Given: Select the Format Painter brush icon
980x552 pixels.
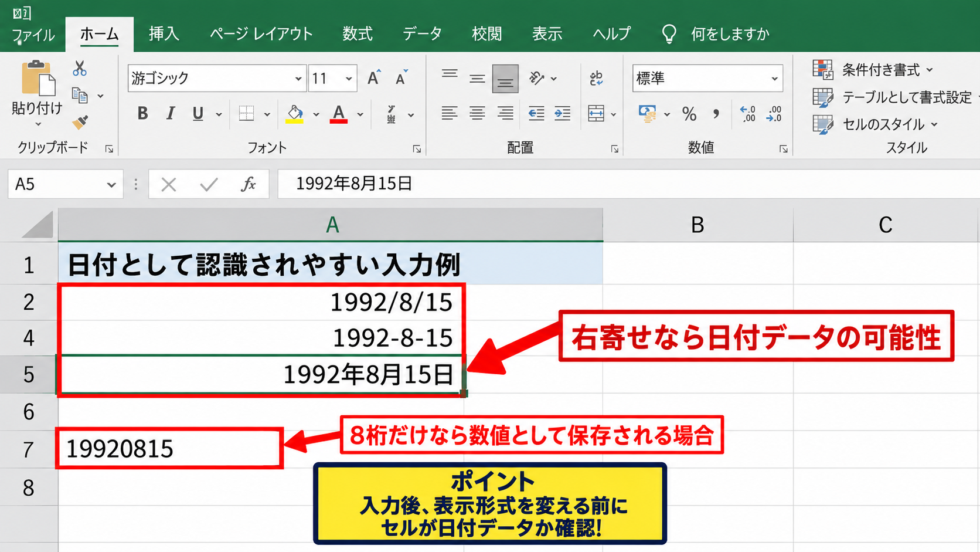Looking at the screenshot, I should click(80, 121).
